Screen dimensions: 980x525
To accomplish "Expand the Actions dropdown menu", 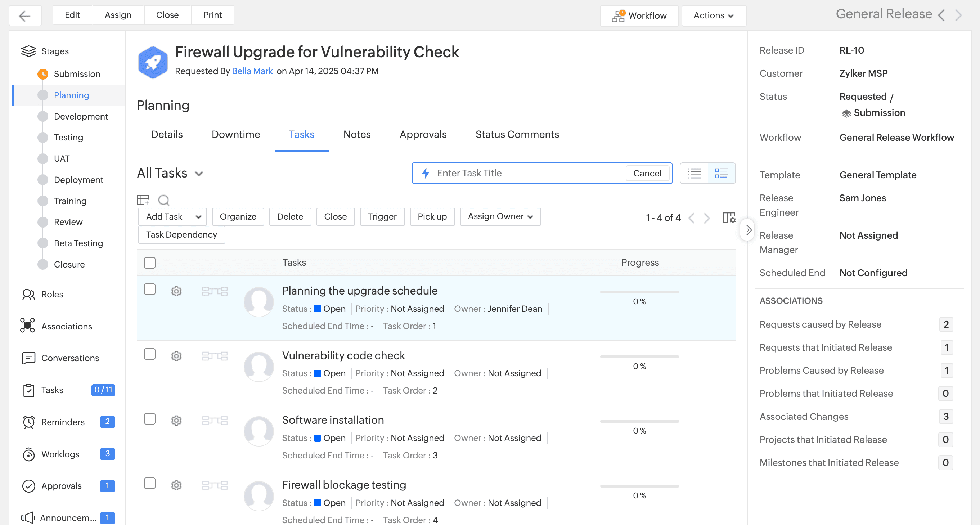I will click(x=713, y=15).
